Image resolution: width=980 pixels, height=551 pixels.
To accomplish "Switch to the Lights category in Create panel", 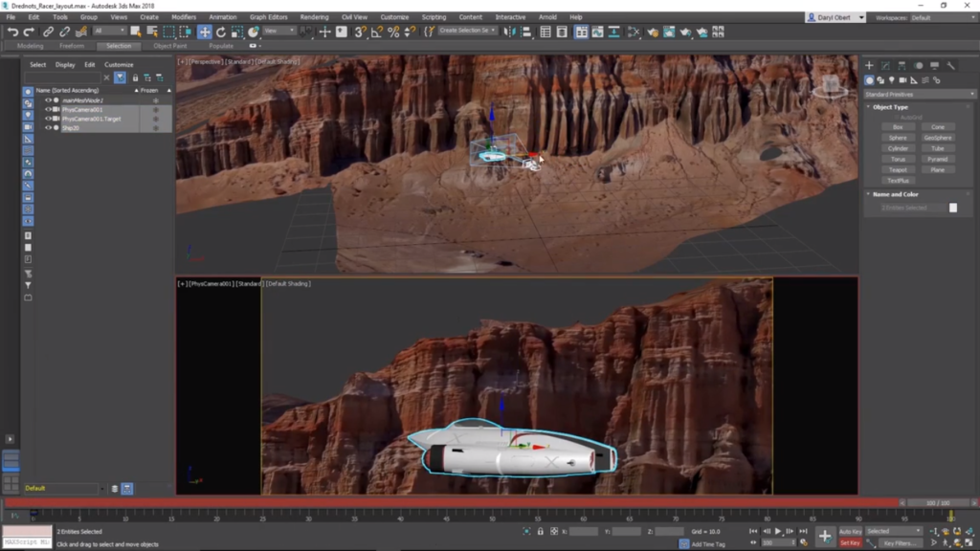I will (x=892, y=80).
